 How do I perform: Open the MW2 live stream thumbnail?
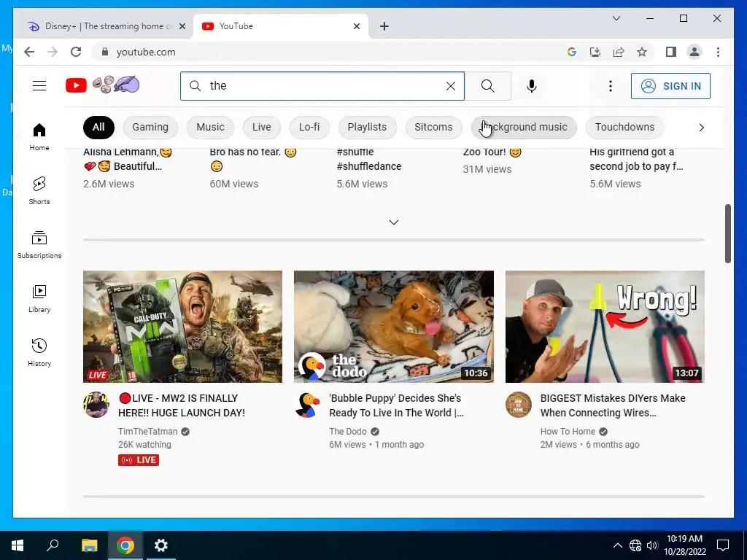182,327
